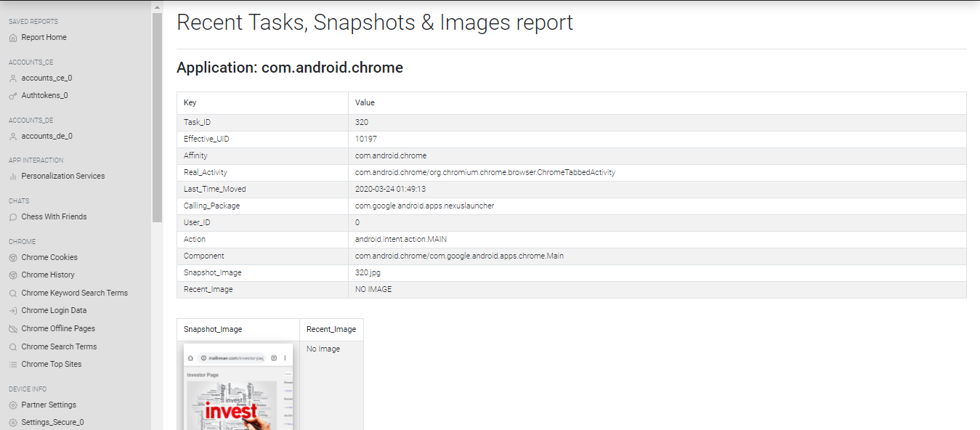Screen dimensions: 980x430
Task: Open accounts_de_0 report
Action: click(x=46, y=137)
